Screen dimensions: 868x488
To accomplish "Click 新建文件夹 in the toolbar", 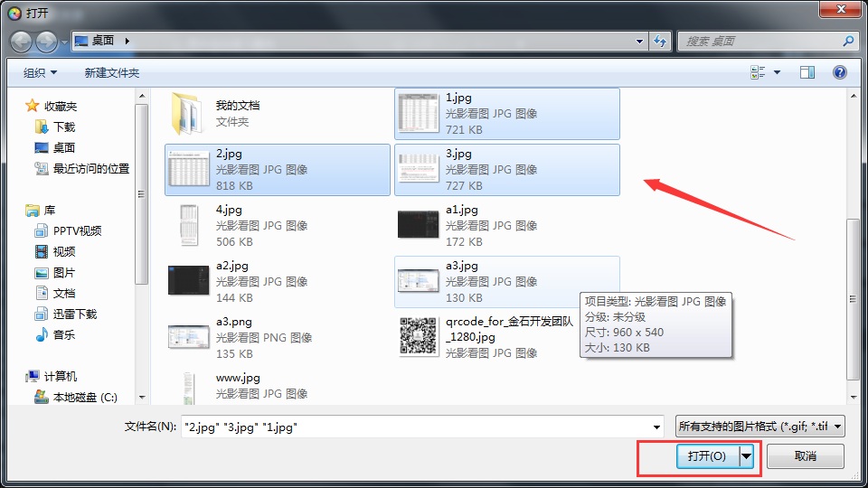I will click(112, 72).
